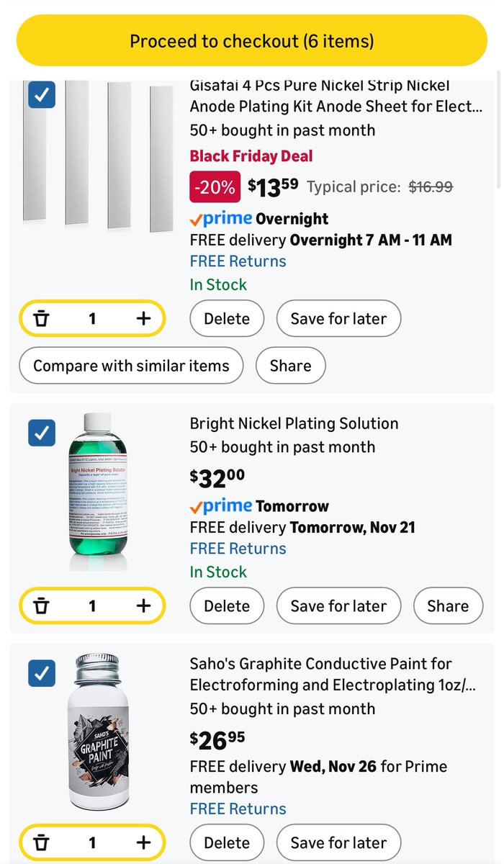Tap trash icon for Bright Nickel Plating Solution
Image resolution: width=504 pixels, height=864 pixels.
(41, 606)
